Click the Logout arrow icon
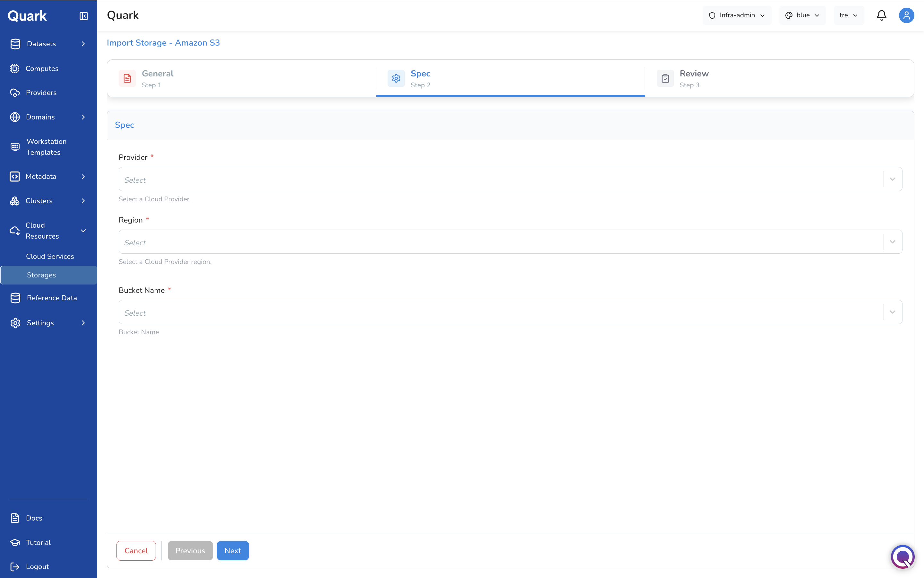Viewport: 924px width, 578px height. [15, 566]
